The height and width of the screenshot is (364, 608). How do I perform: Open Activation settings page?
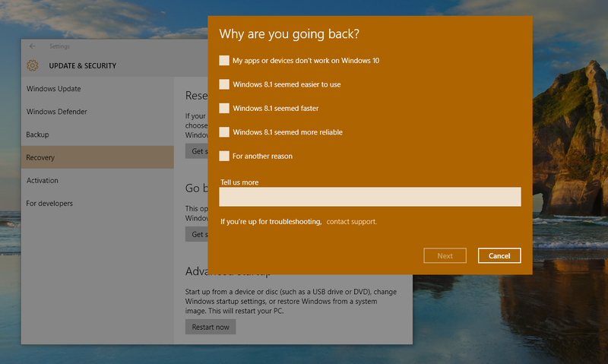pyautogui.click(x=97, y=180)
